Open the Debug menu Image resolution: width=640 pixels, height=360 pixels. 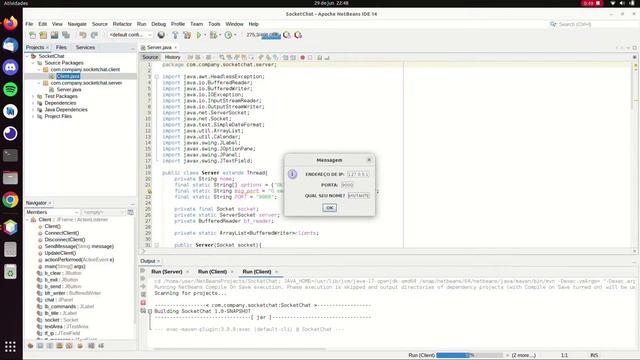[158, 24]
